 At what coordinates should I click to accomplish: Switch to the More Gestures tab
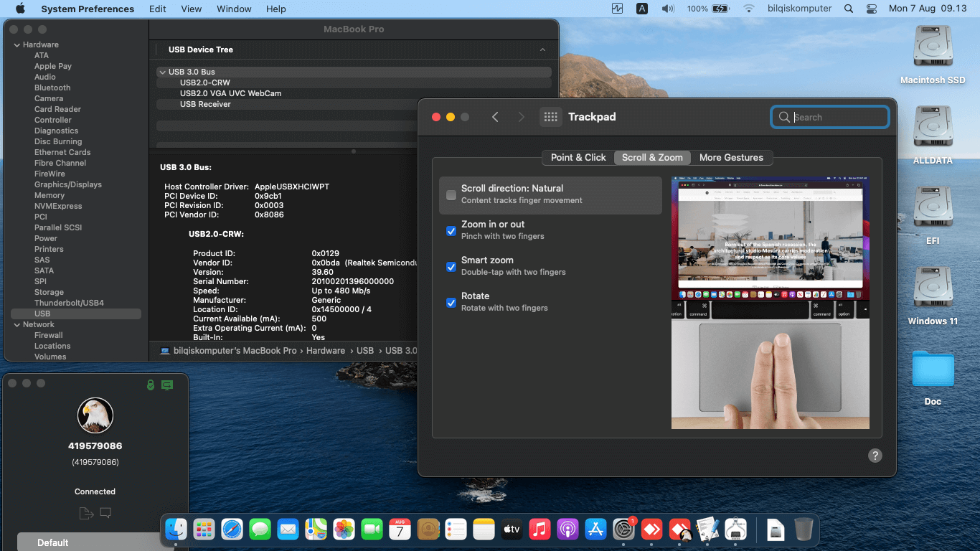[732, 157]
